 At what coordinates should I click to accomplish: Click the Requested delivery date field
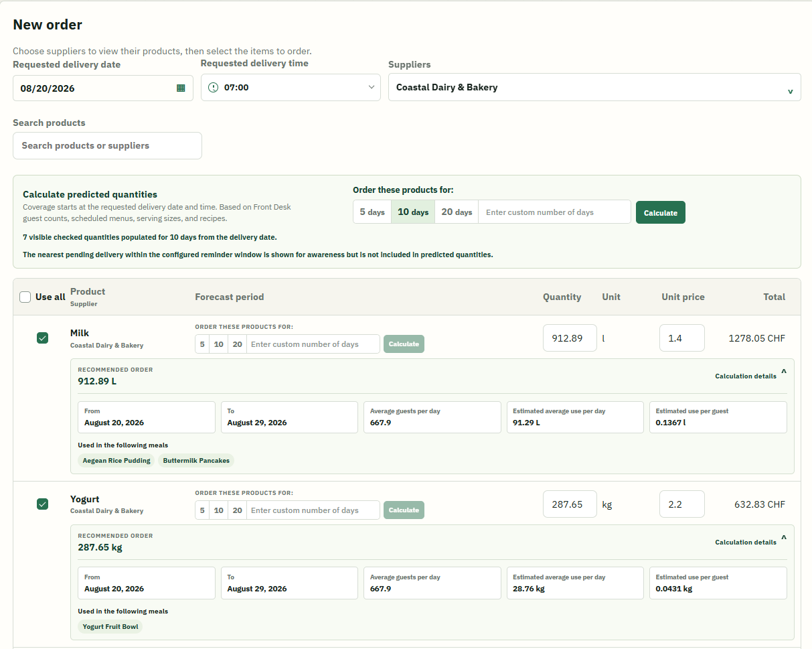103,88
